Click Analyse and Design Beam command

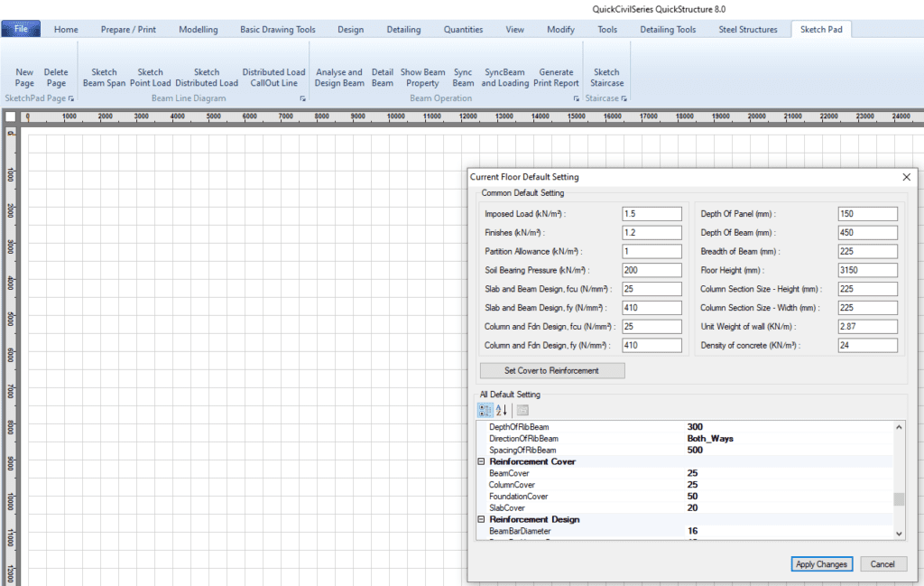339,78
